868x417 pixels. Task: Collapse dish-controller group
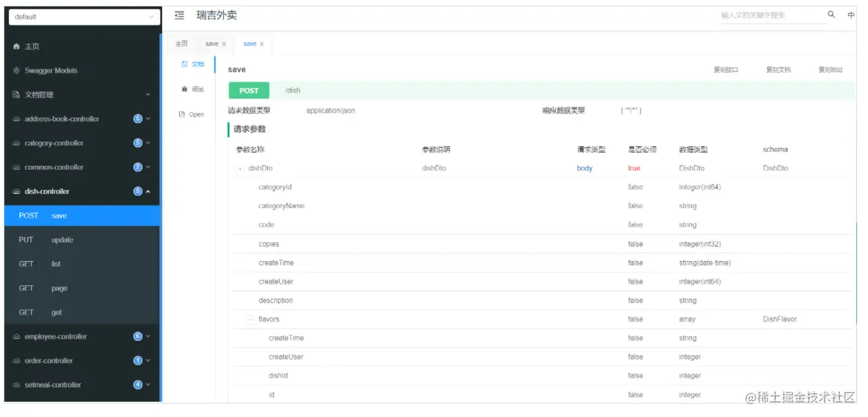tap(82, 191)
